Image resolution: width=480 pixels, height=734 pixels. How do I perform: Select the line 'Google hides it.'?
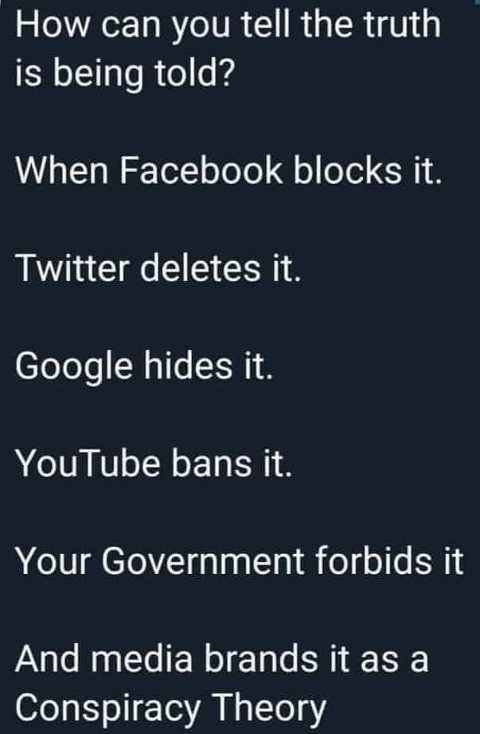coord(144,367)
